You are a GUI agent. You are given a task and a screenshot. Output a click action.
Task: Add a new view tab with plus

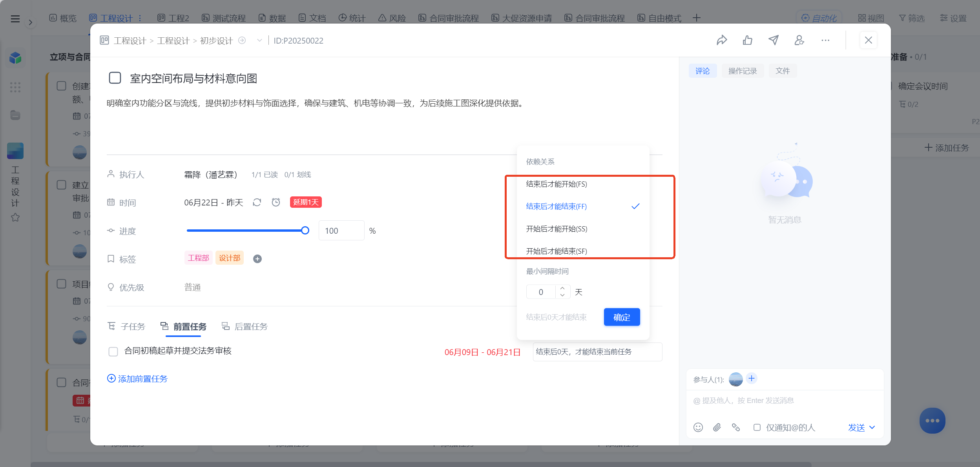click(x=697, y=18)
